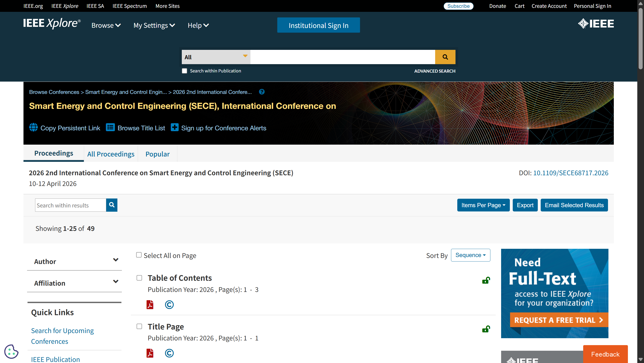The height and width of the screenshot is (363, 644).
Task: Click Request a Free Trial banner
Action: [559, 320]
